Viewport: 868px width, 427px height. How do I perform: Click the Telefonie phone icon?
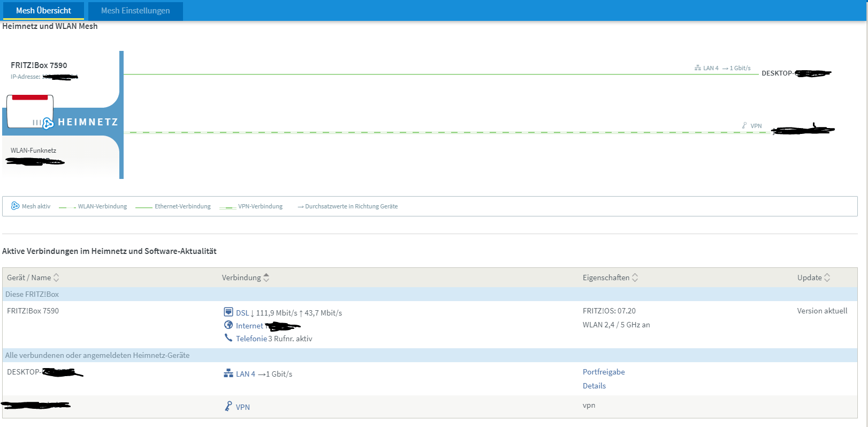coord(229,338)
